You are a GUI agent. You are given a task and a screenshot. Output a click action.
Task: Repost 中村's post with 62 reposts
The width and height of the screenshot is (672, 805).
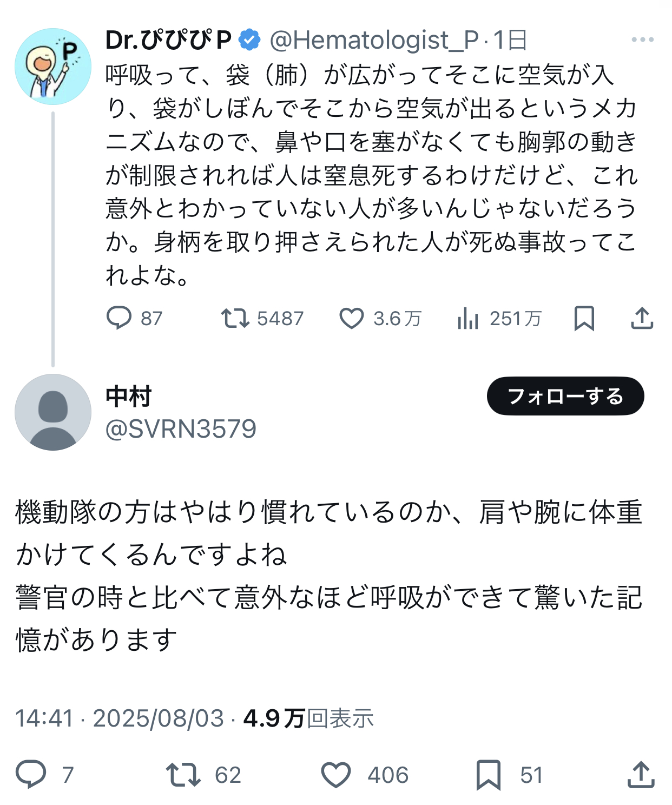183,774
